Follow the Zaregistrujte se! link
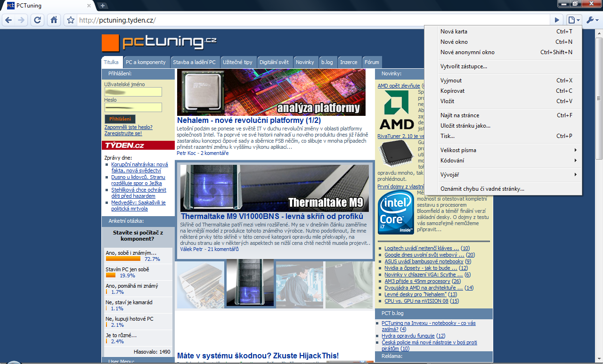Screen dimensions: 603x364 [x=123, y=133]
